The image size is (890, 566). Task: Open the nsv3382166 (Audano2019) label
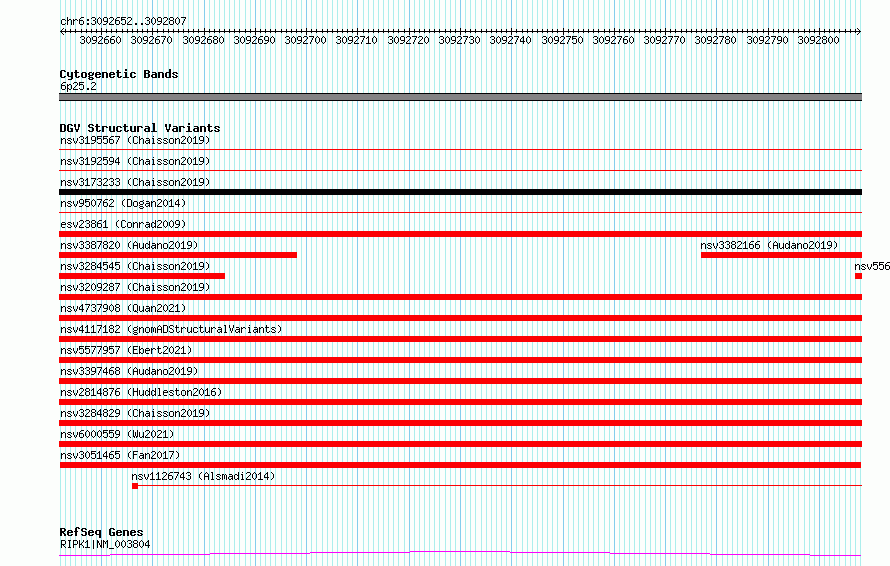[x=769, y=245]
